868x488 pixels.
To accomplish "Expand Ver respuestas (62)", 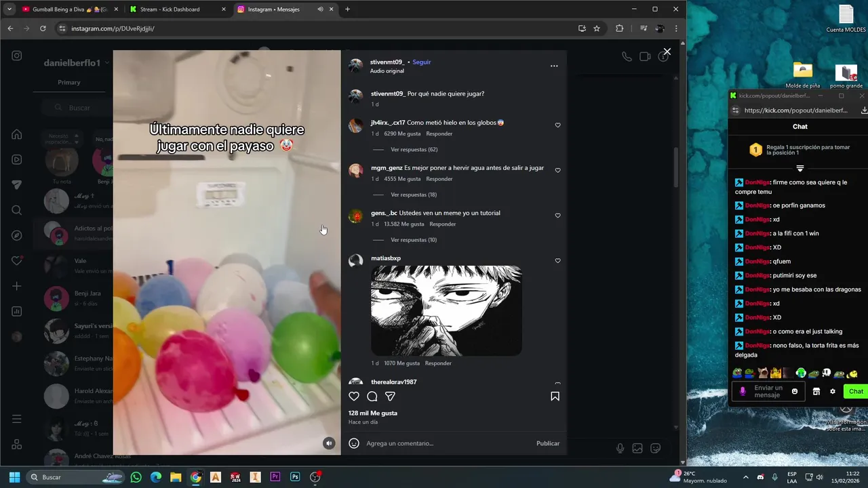I will 414,149.
